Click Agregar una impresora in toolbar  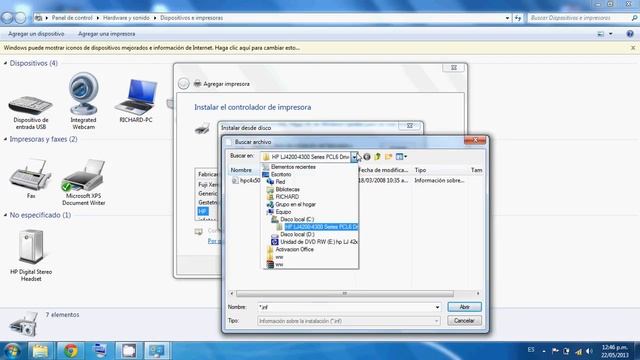pyautogui.click(x=107, y=34)
